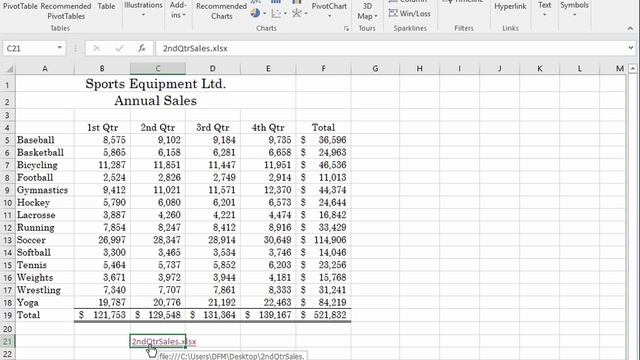Screen dimensions: 640x360
Task: Select the 'Bicycling' row label
Action: pyautogui.click(x=45, y=165)
